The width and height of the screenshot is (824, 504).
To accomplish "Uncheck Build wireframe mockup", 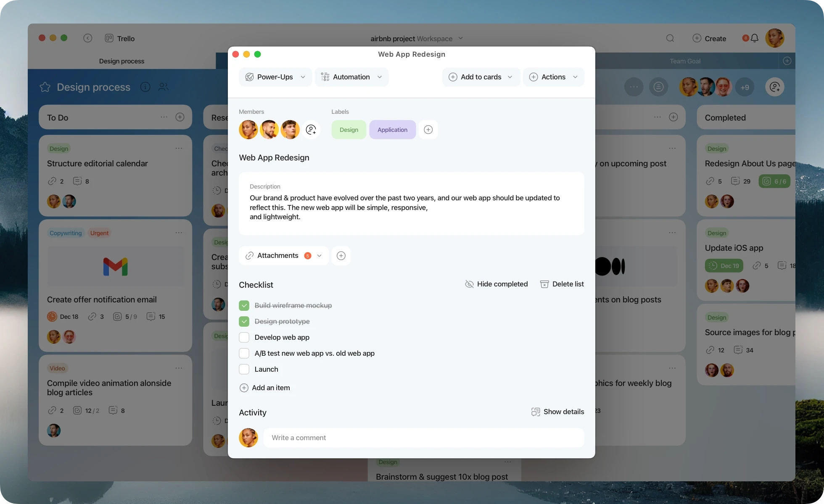I will pyautogui.click(x=244, y=306).
